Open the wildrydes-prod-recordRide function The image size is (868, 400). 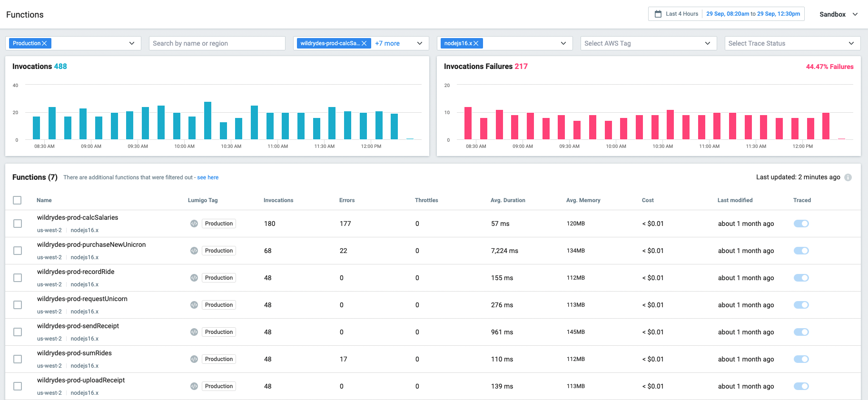(76, 272)
